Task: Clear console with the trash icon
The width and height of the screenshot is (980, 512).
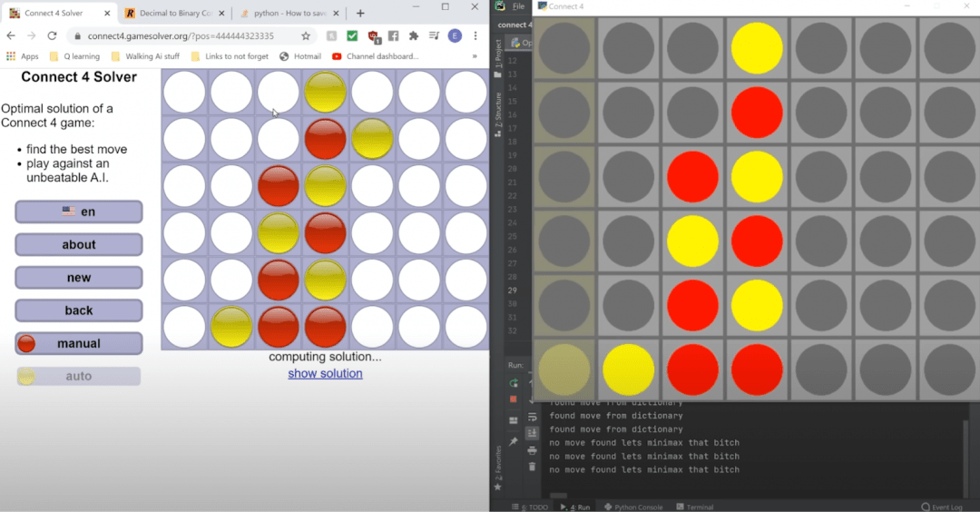Action: [532, 466]
